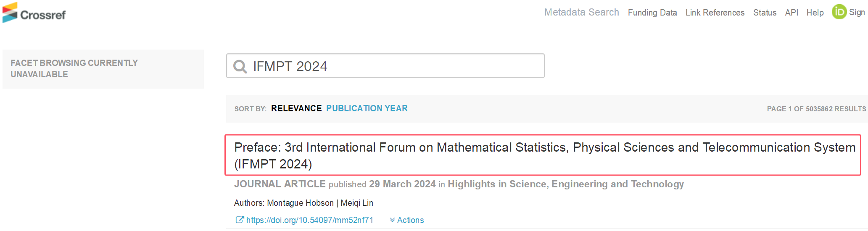Check the Status page link
This screenshot has width=868, height=231.
(765, 13)
